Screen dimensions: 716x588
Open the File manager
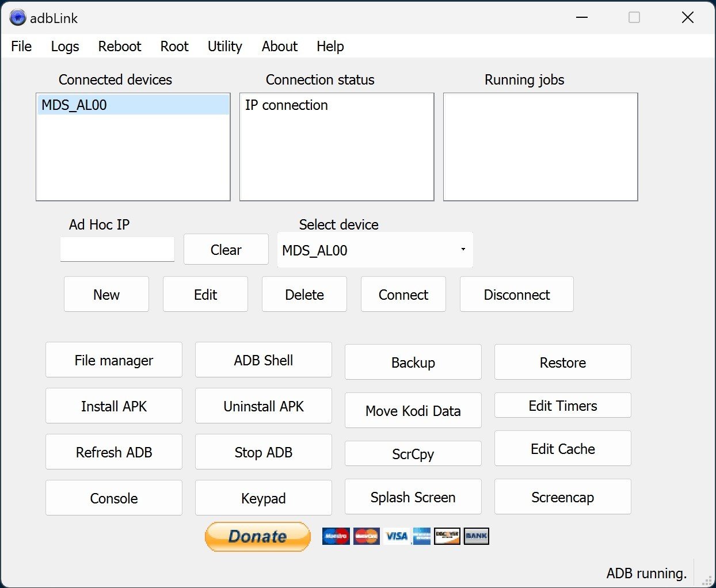[114, 360]
